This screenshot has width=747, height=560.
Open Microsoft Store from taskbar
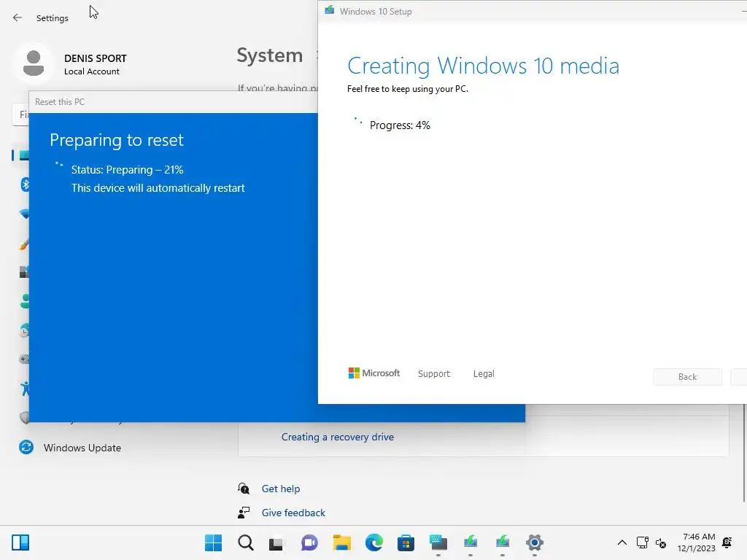406,542
